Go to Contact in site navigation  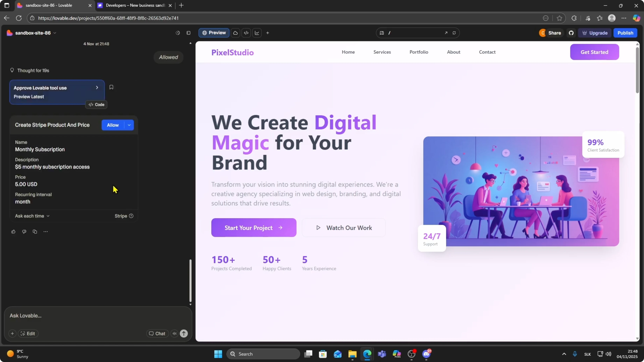coord(487,52)
